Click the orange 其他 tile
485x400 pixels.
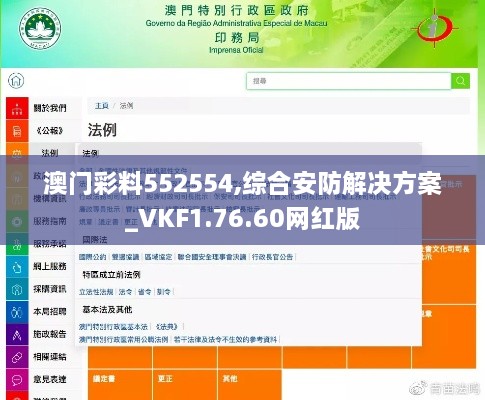250,384
